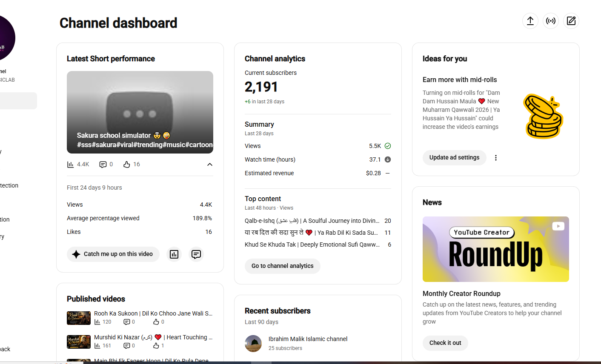
Task: Click the Earn more with mid-rolls heading
Action: (x=460, y=80)
